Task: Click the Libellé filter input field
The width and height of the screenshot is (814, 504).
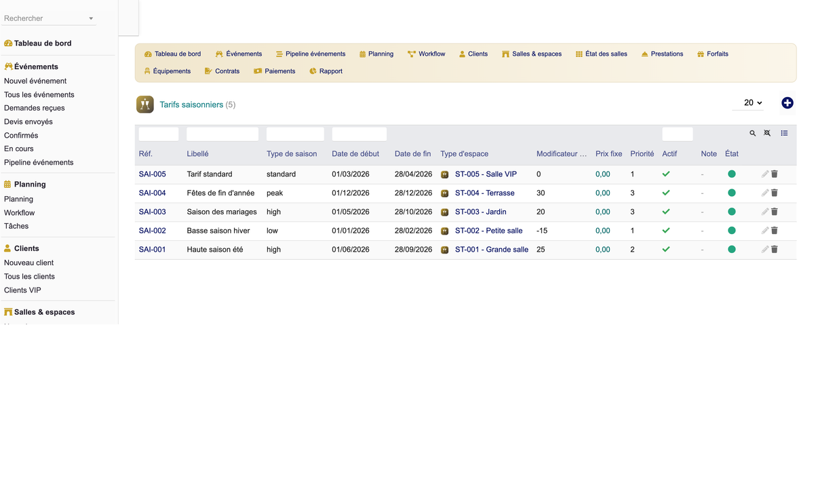Action: (x=222, y=134)
